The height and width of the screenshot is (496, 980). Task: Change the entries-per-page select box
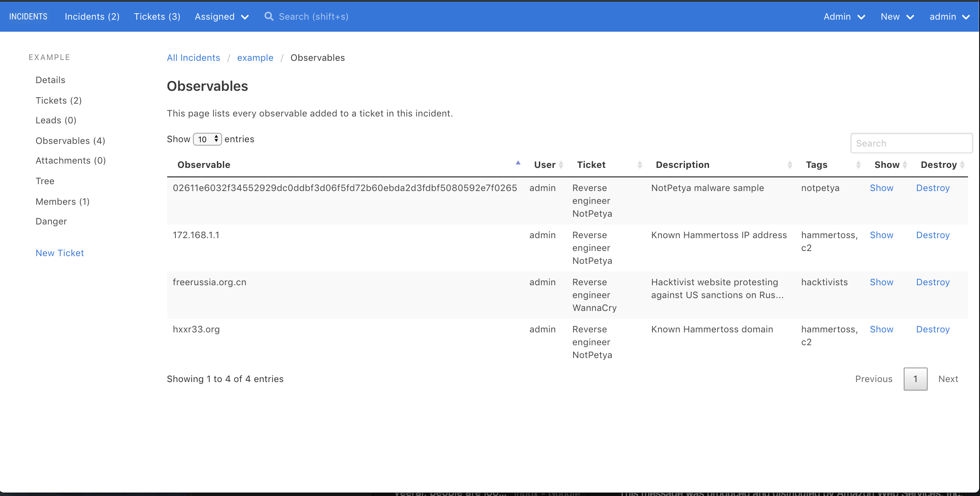click(x=207, y=139)
